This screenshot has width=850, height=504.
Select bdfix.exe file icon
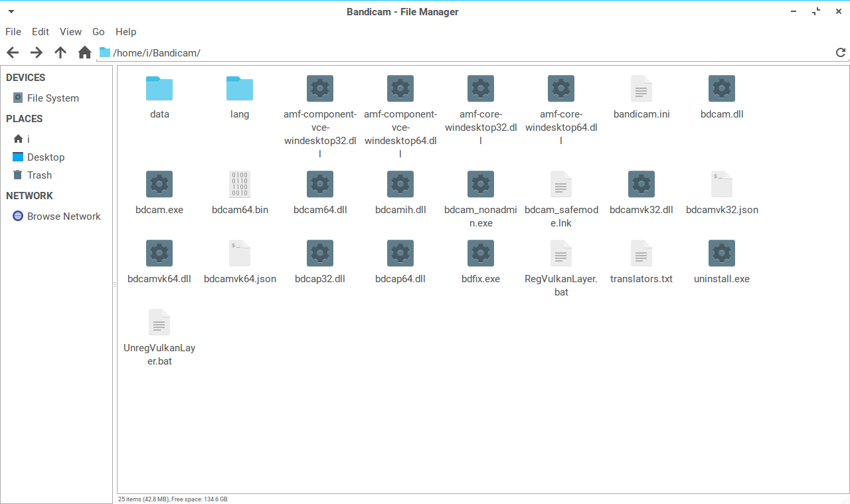(481, 253)
